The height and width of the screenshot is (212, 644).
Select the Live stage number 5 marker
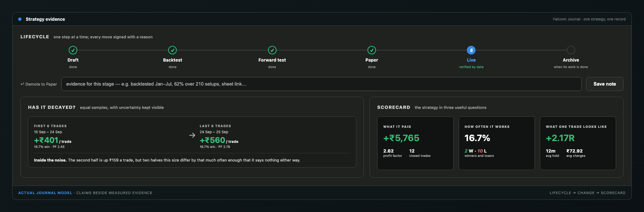471,50
